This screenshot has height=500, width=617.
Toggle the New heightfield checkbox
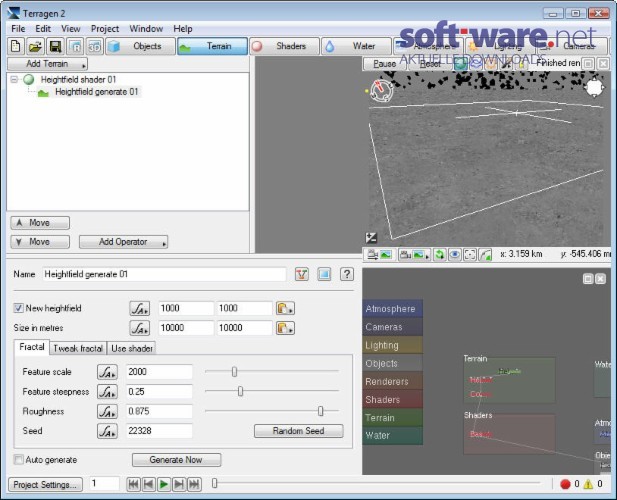coord(18,308)
